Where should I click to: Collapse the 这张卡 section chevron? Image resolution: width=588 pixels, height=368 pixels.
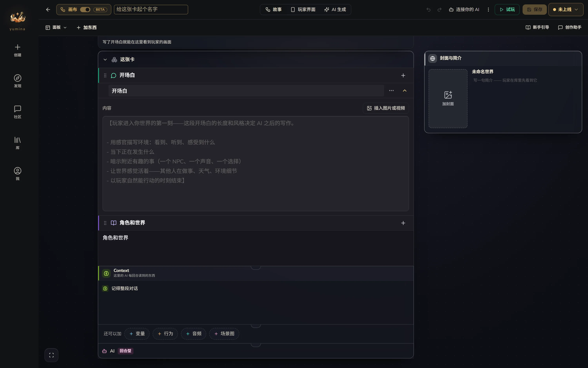coord(105,60)
